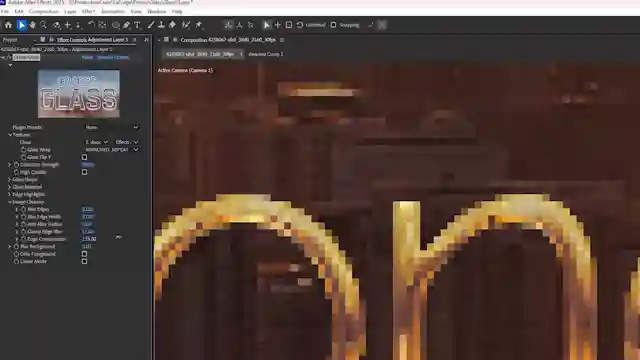Click Blur Background stopwatch icon
The height and width of the screenshot is (360, 640).
pos(16,247)
